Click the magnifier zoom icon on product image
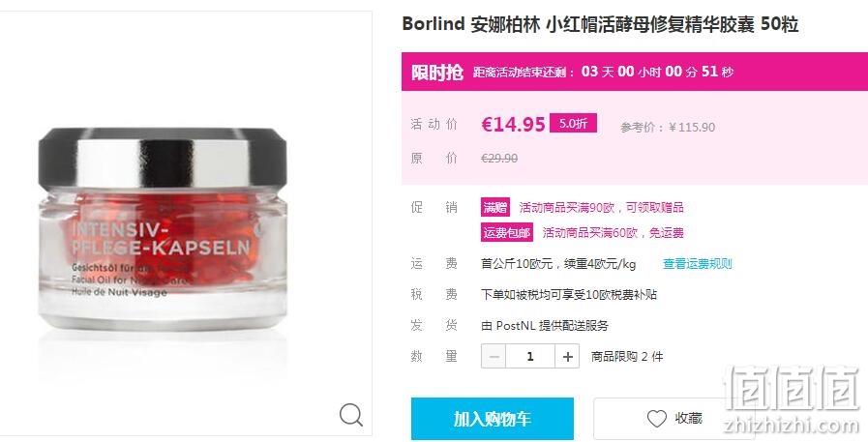 coord(351,414)
